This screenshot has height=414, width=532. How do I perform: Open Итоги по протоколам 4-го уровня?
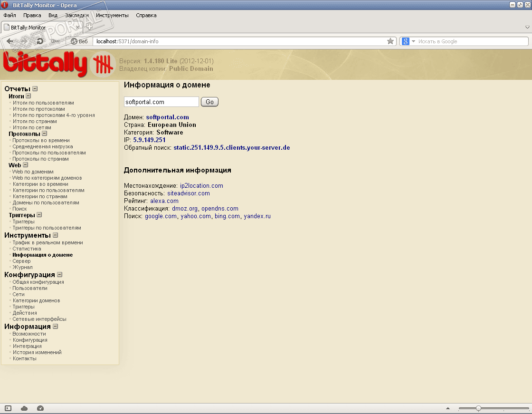[x=54, y=115]
